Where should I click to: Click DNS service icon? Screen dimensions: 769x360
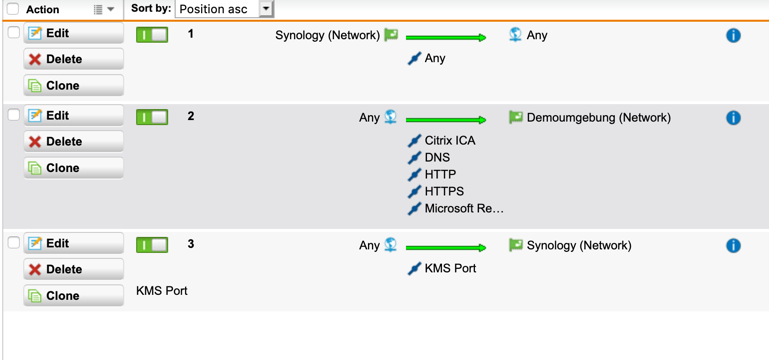(x=414, y=158)
